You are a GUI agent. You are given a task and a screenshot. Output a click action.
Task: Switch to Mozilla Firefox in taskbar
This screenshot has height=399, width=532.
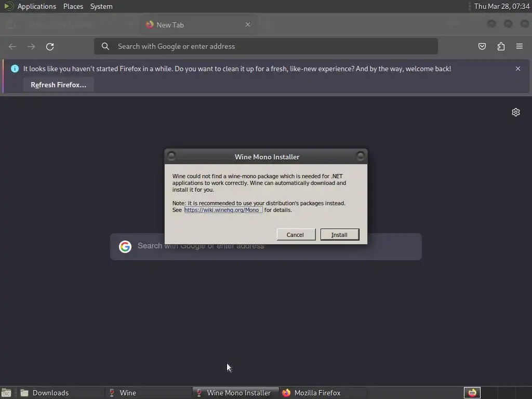(323, 393)
